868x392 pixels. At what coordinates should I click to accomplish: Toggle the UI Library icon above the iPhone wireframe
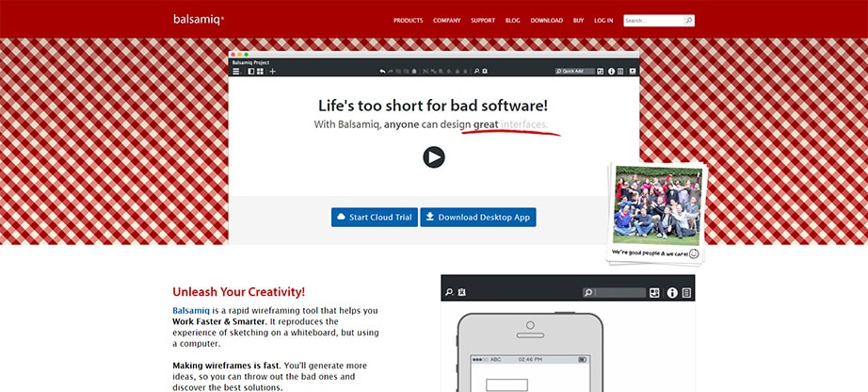pyautogui.click(x=655, y=293)
